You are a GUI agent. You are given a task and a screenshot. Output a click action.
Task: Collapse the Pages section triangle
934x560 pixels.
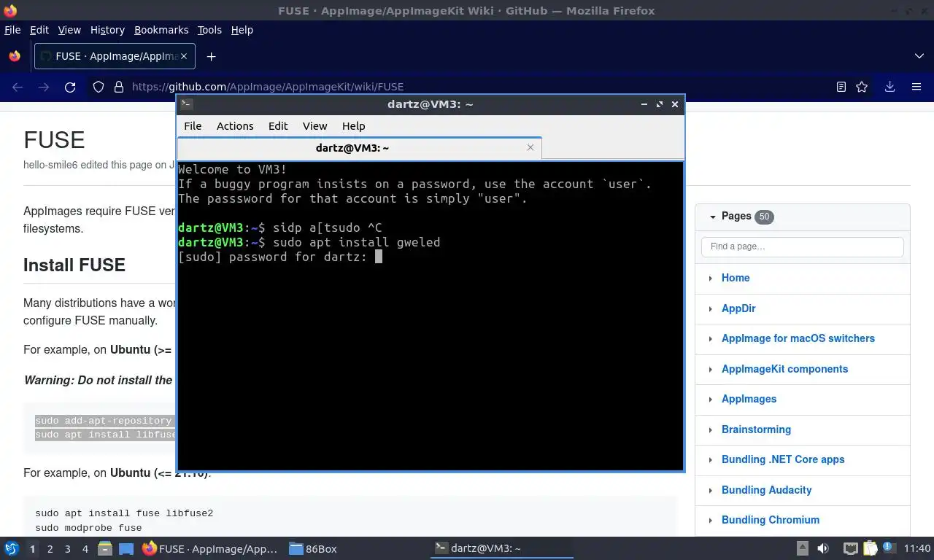pos(713,217)
